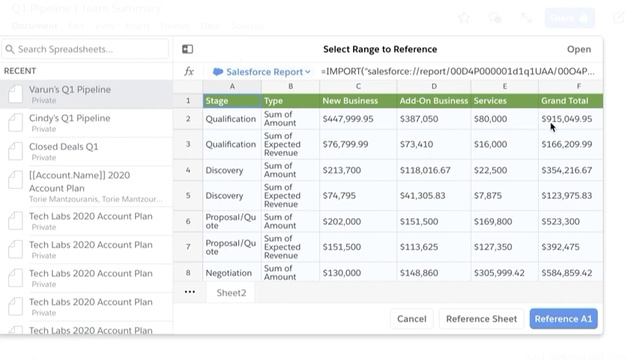This screenshot has height=360, width=640.
Task: Click the Add-On Business header cell
Action: 434,101
